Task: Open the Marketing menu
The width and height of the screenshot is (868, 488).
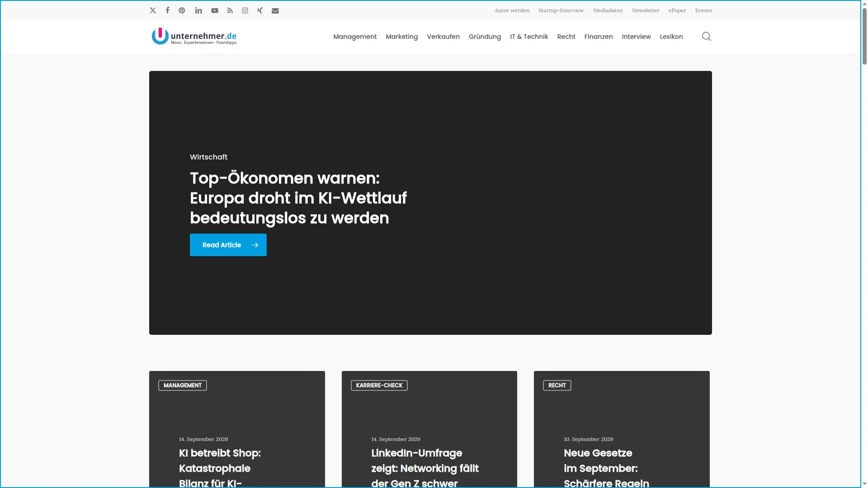Action: pos(401,37)
